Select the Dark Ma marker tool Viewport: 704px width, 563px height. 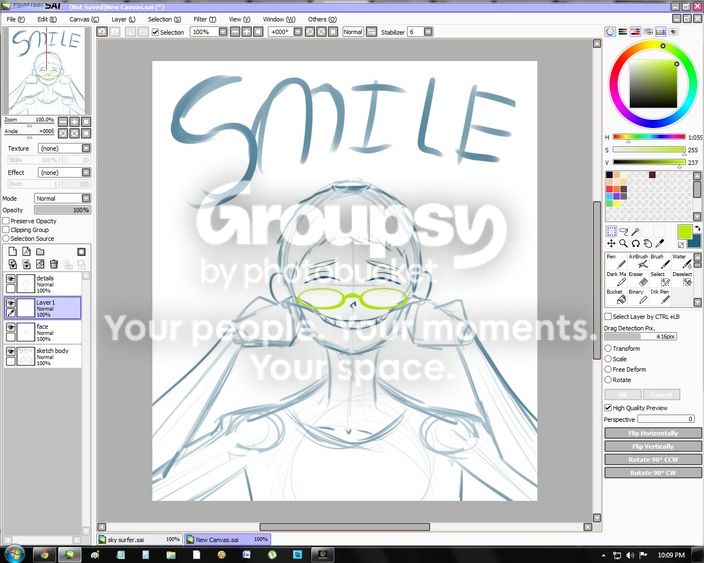(616, 279)
